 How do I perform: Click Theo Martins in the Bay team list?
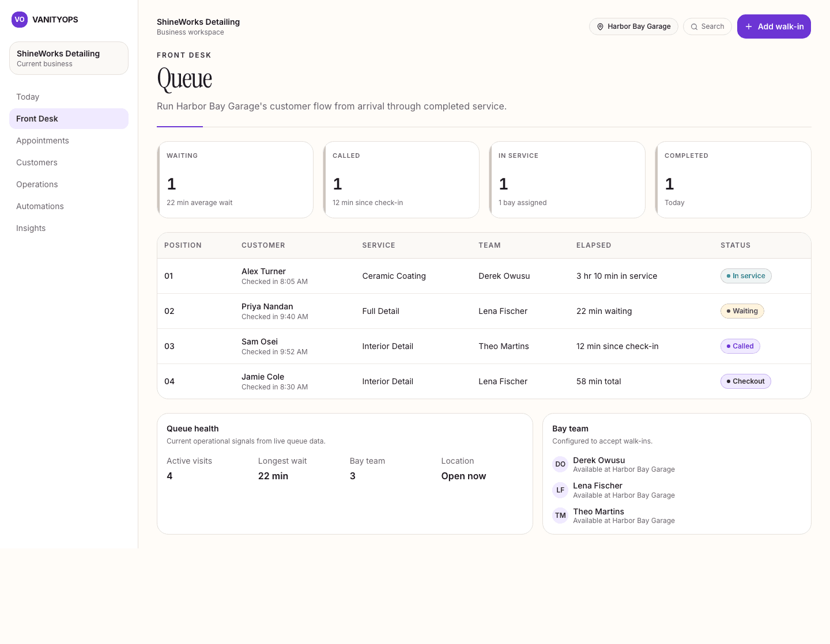[598, 512]
